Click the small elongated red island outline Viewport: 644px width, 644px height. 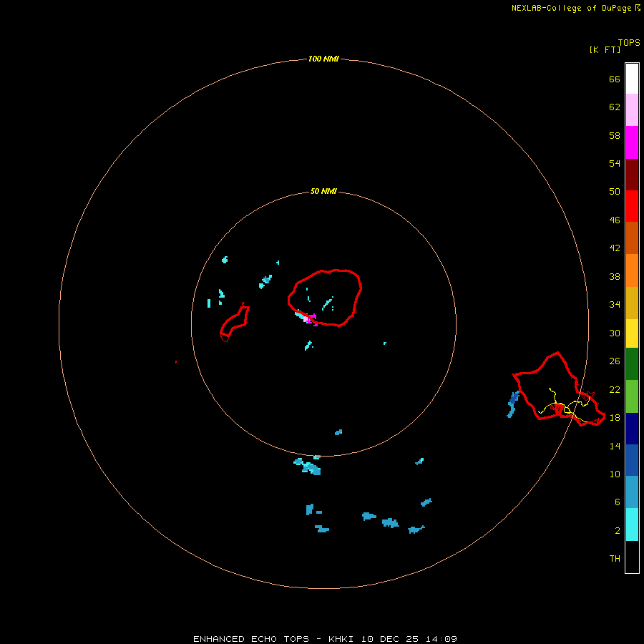click(235, 323)
